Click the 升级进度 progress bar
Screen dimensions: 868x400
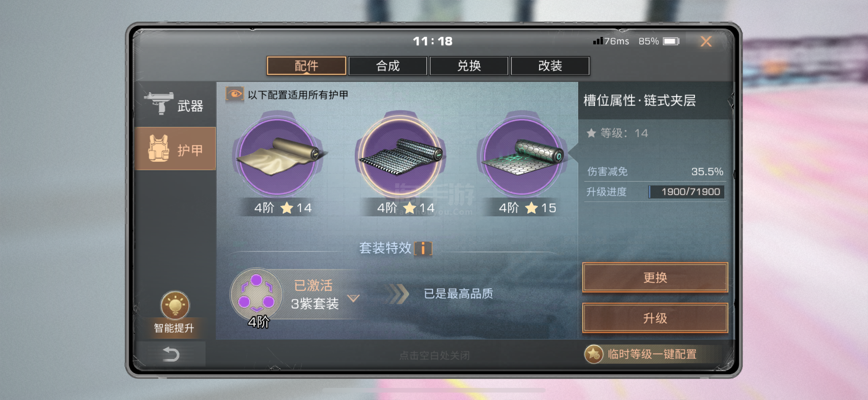686,192
